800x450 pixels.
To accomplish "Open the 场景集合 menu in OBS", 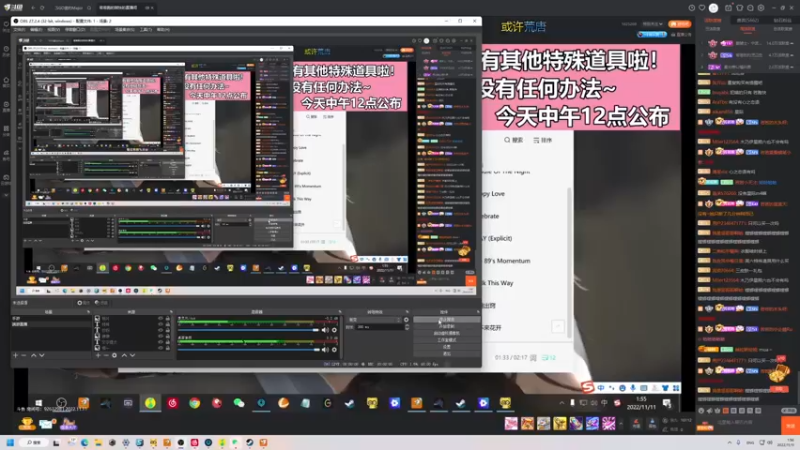I will pyautogui.click(x=124, y=30).
